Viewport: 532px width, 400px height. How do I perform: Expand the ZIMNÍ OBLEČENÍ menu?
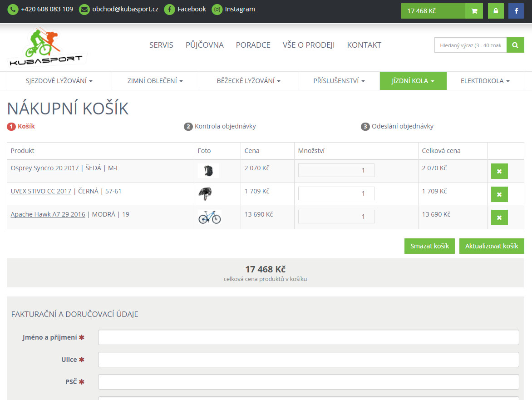[155, 81]
